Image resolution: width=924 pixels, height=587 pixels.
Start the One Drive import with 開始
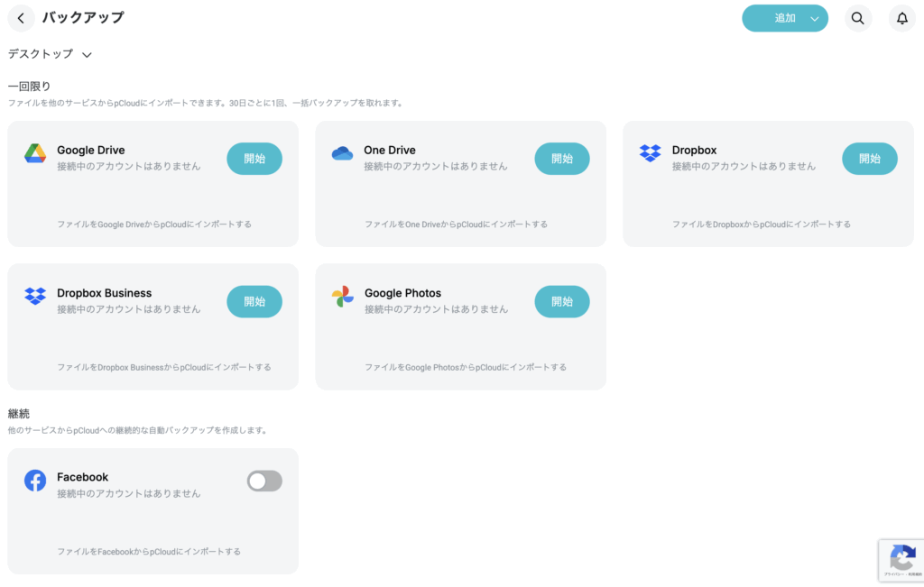(562, 159)
